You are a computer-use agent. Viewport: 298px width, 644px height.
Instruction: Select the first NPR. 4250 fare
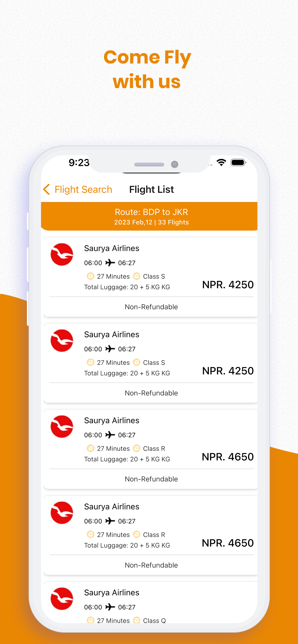coord(228,284)
